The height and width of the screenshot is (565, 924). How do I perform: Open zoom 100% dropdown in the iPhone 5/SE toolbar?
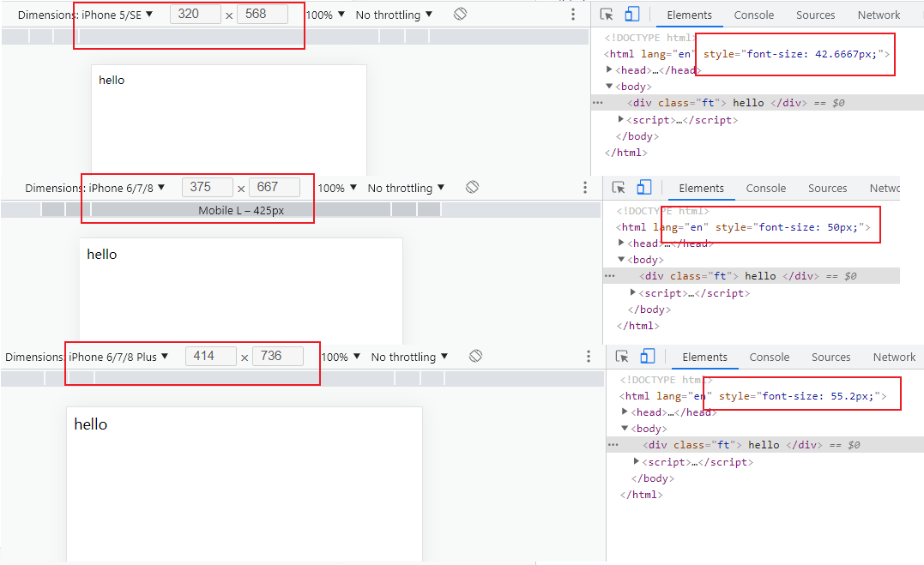click(325, 15)
